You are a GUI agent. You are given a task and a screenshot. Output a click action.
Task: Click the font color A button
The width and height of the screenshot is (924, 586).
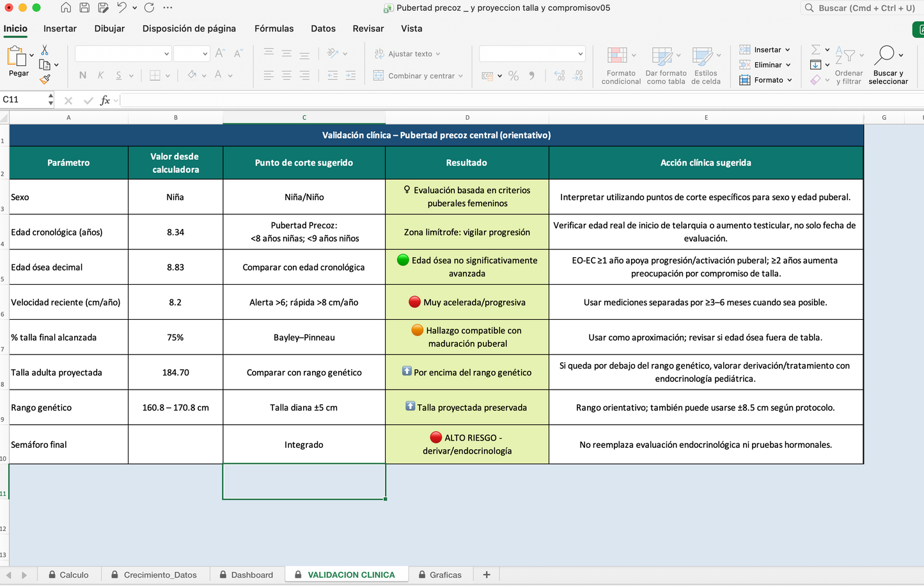point(218,75)
